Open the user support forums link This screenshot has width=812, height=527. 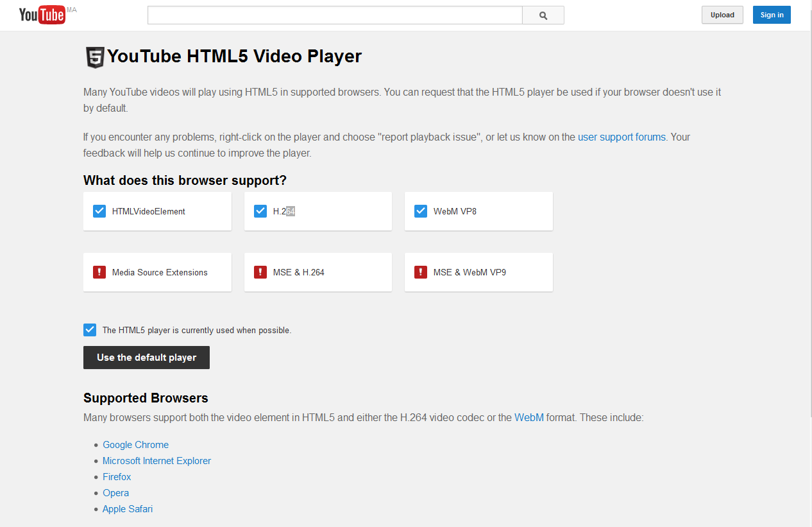point(622,137)
